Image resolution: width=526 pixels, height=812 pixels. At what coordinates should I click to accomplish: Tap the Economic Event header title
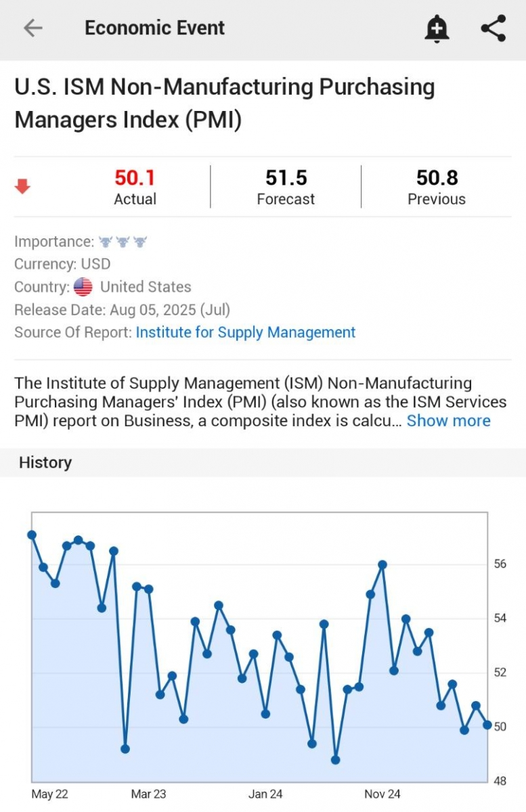[154, 28]
